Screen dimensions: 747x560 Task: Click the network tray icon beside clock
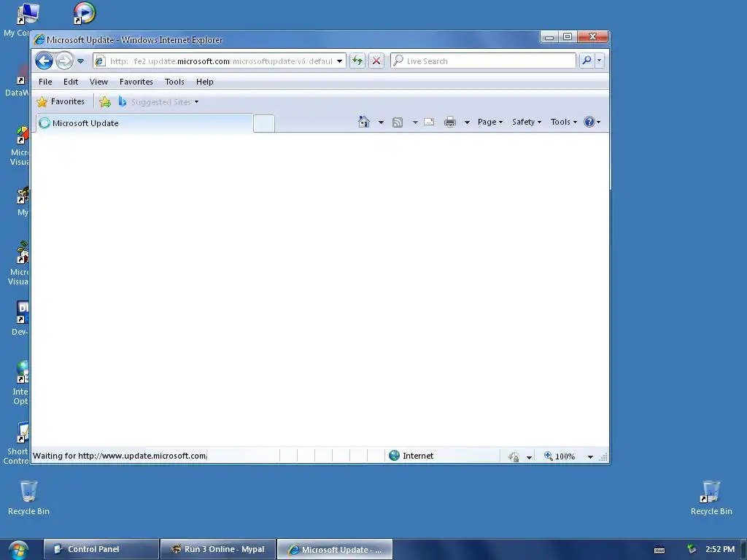point(692,550)
